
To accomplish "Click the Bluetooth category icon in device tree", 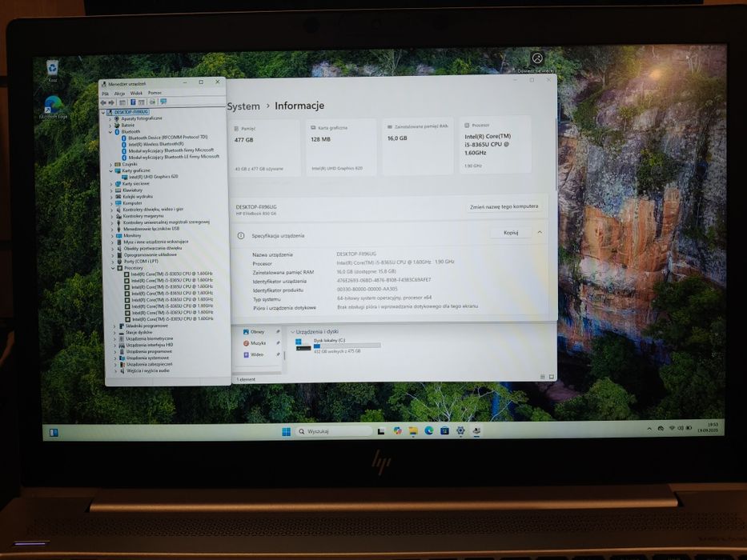I will 117,131.
